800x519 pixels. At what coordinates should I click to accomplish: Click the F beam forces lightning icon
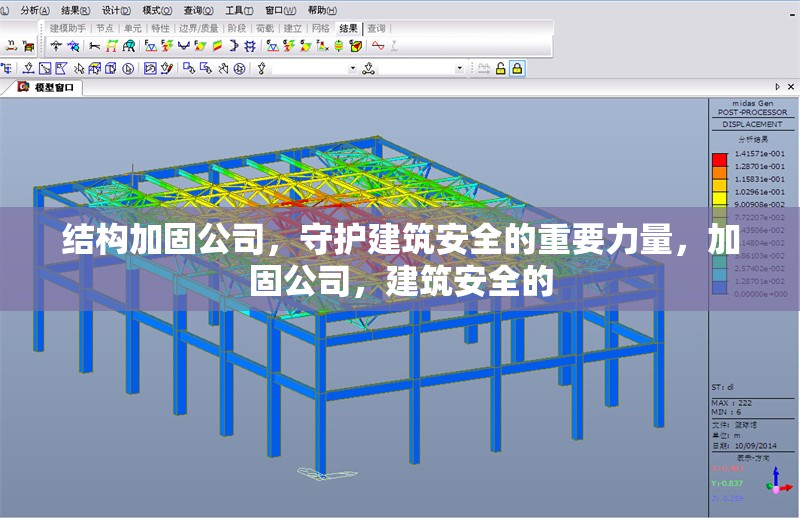[167, 46]
